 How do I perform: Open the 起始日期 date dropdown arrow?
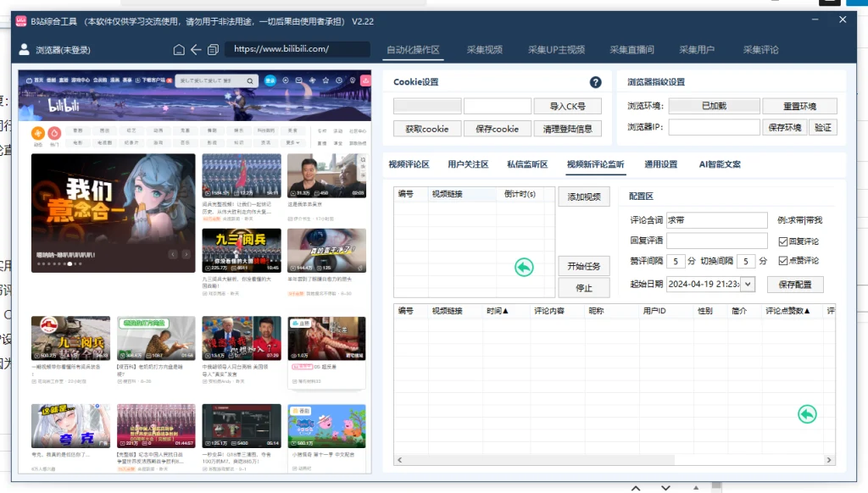(748, 284)
